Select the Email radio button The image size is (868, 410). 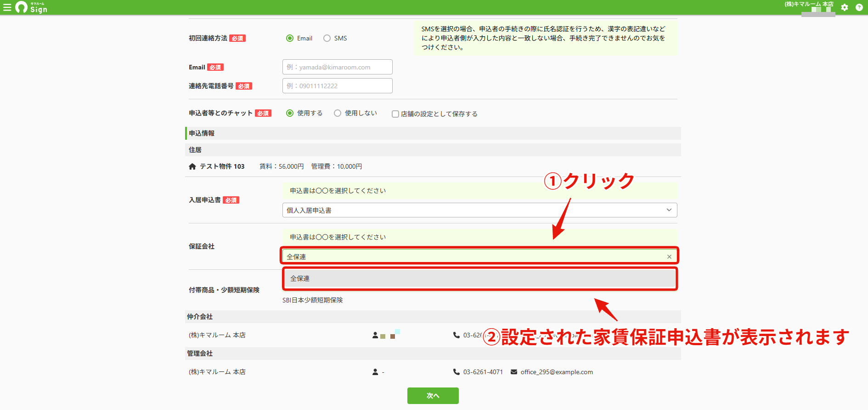[290, 38]
